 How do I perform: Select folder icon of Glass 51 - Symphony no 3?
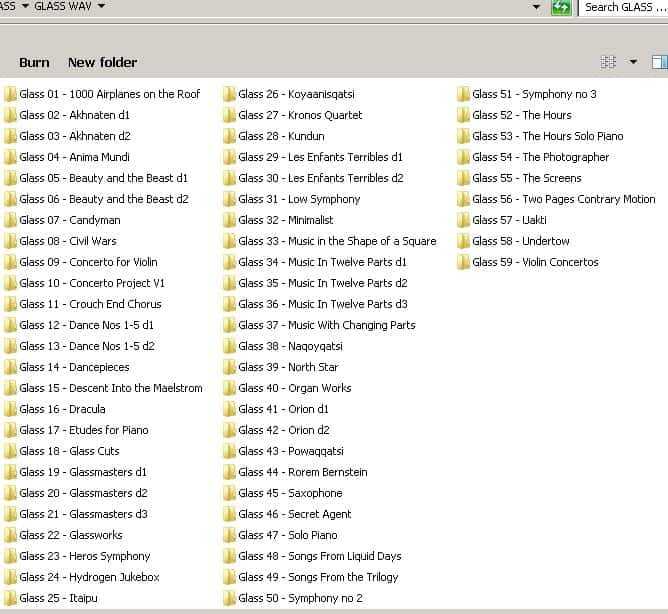pyautogui.click(x=463, y=94)
